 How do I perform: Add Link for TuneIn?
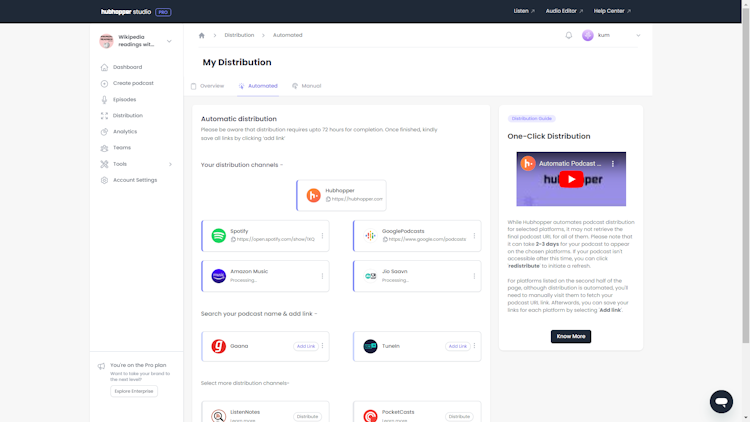click(457, 346)
